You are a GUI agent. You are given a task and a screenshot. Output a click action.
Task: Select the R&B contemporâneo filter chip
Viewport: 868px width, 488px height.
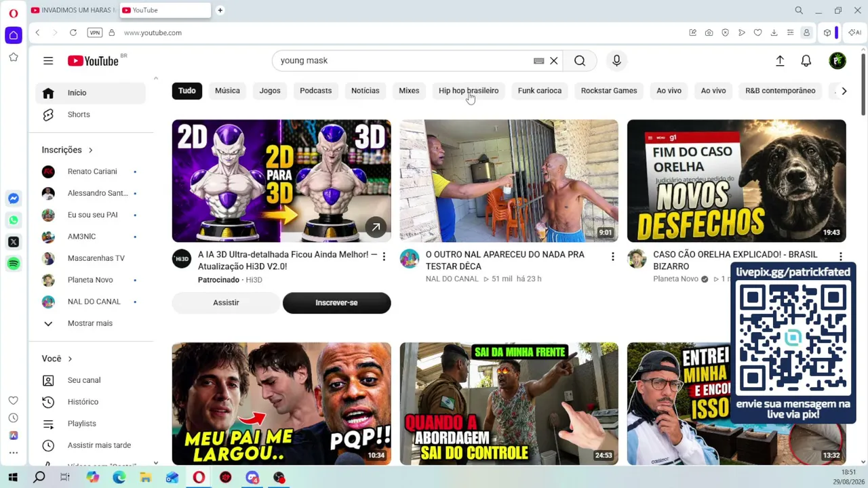(x=781, y=91)
